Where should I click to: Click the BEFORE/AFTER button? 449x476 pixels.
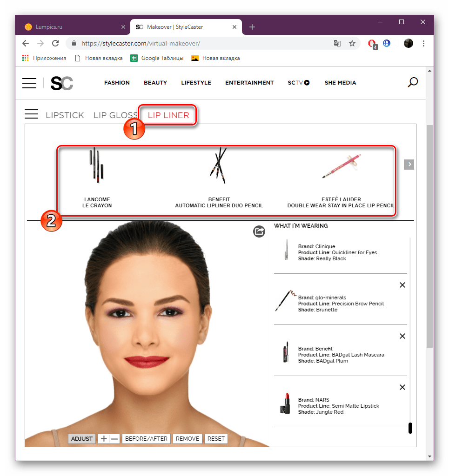(x=146, y=439)
